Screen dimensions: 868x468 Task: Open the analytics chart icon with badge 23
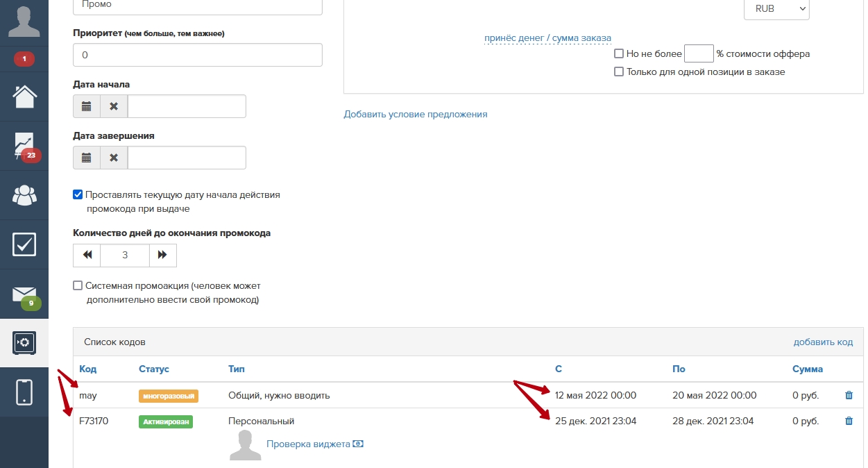point(24,146)
